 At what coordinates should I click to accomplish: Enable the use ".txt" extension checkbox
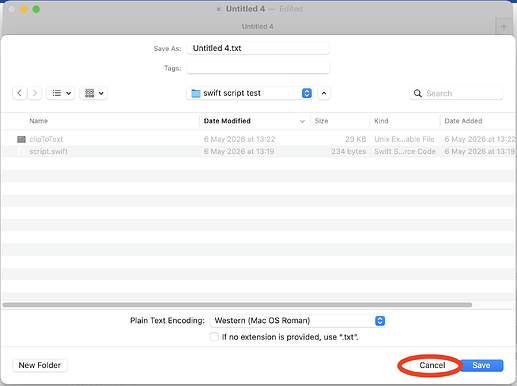214,337
